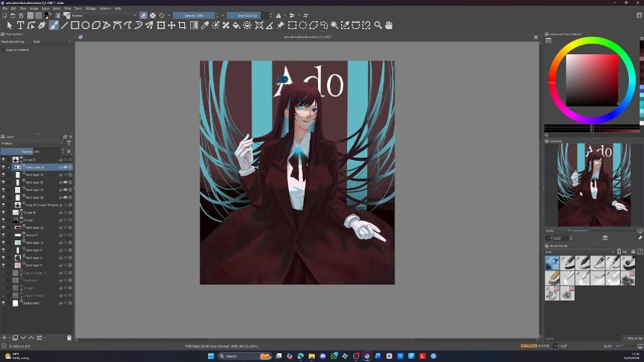This screenshot has width=644, height=362.
Task: Select the Transform tool
Action: (161, 25)
